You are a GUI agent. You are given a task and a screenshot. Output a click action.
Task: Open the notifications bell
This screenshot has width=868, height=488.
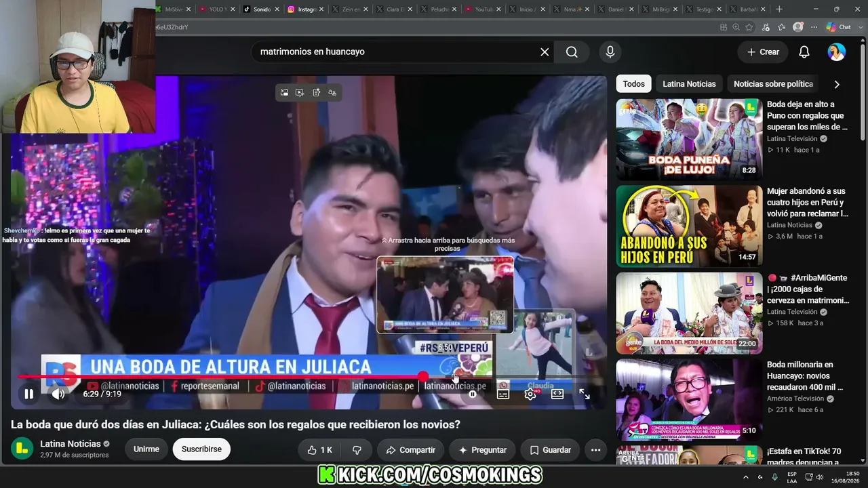pyautogui.click(x=804, y=52)
